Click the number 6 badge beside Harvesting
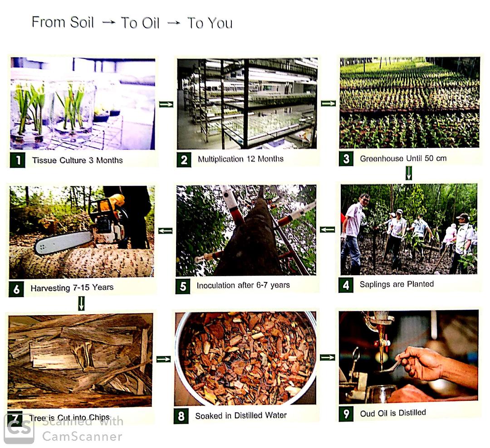 [x=16, y=289]
